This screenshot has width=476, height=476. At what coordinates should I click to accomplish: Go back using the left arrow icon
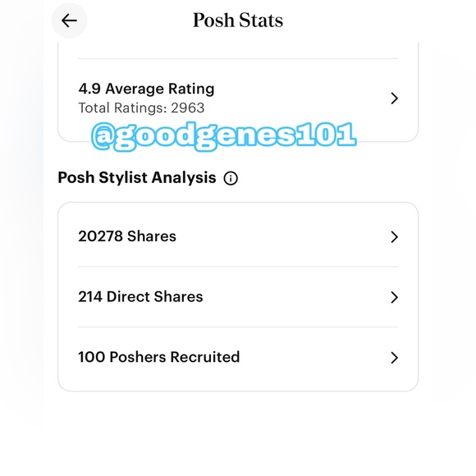point(69,21)
